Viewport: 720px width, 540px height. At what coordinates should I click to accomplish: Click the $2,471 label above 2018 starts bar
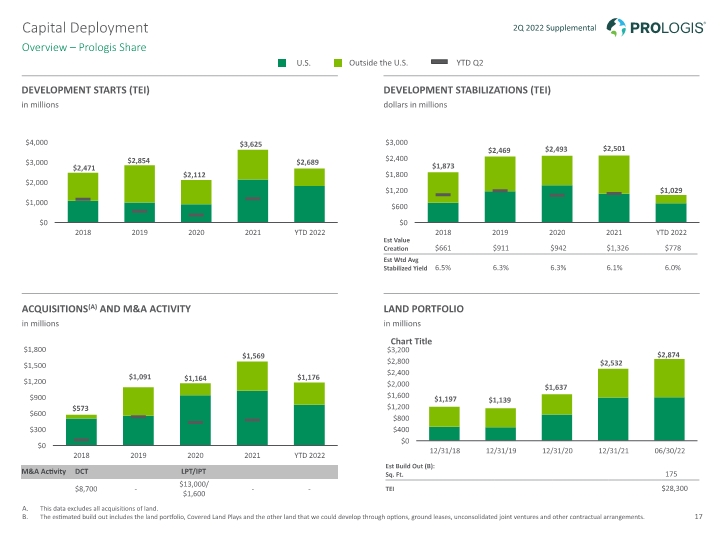(84, 168)
